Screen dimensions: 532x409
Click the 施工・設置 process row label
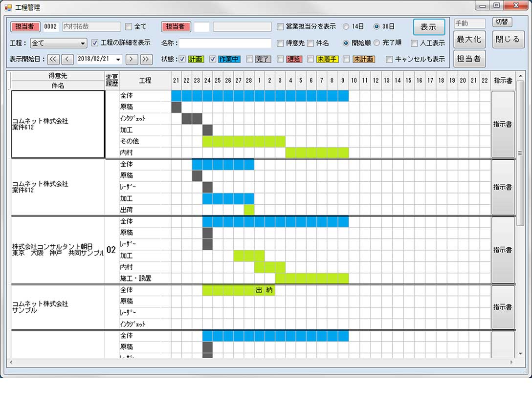pyautogui.click(x=136, y=279)
